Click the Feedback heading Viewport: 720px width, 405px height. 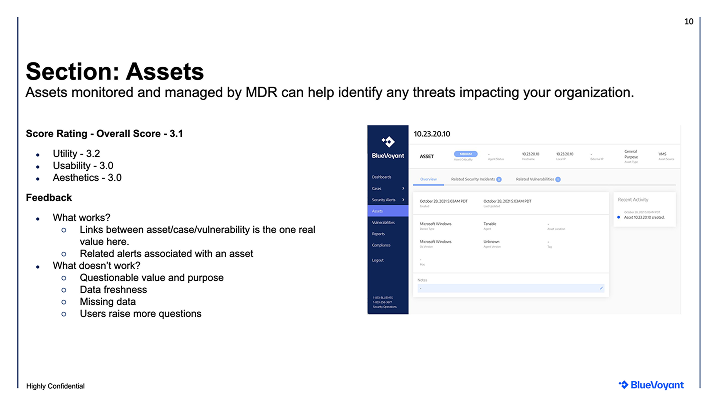click(x=49, y=198)
